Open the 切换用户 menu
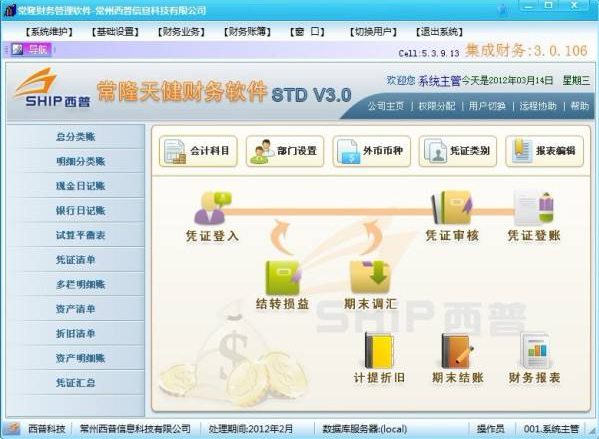599x439 pixels. 373,32
